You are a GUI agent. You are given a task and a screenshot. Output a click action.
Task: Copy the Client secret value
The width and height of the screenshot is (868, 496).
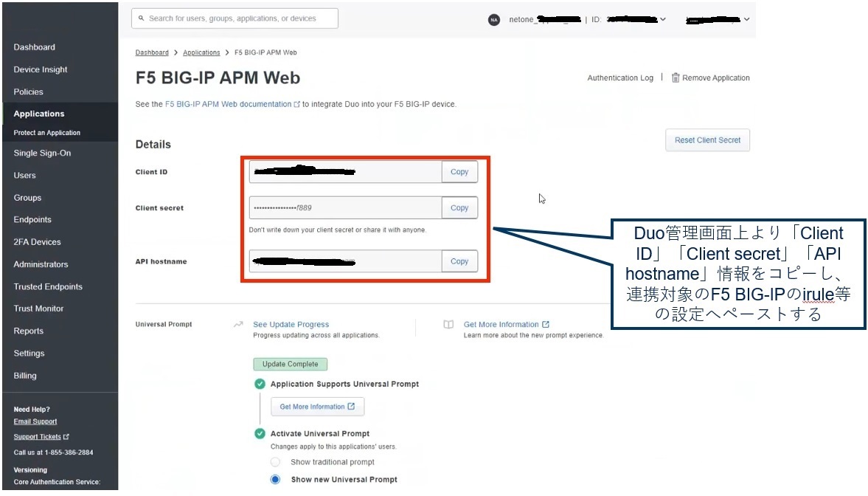pos(459,208)
